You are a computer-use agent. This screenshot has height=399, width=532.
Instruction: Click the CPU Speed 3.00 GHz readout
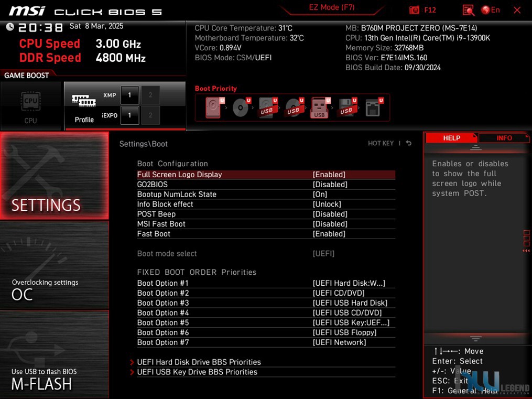pos(80,44)
